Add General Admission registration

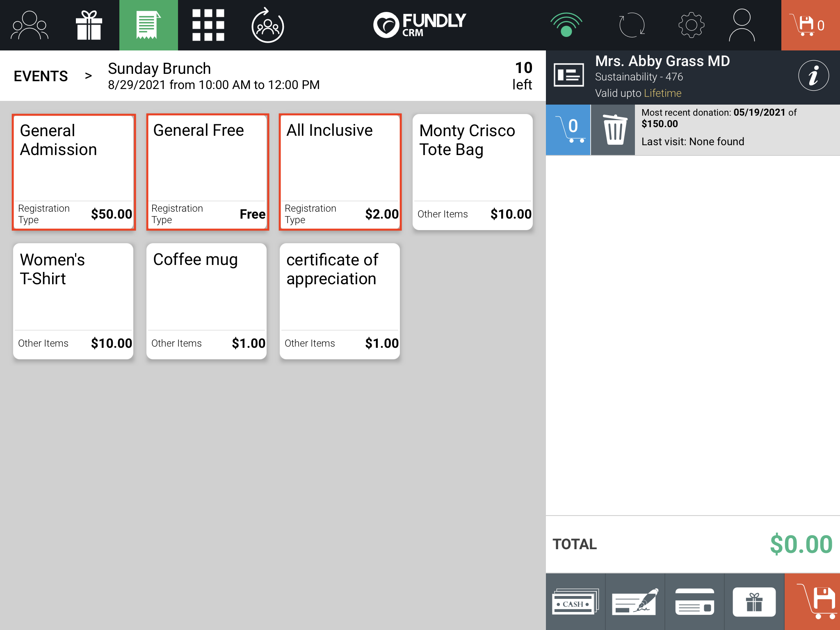coord(73,172)
